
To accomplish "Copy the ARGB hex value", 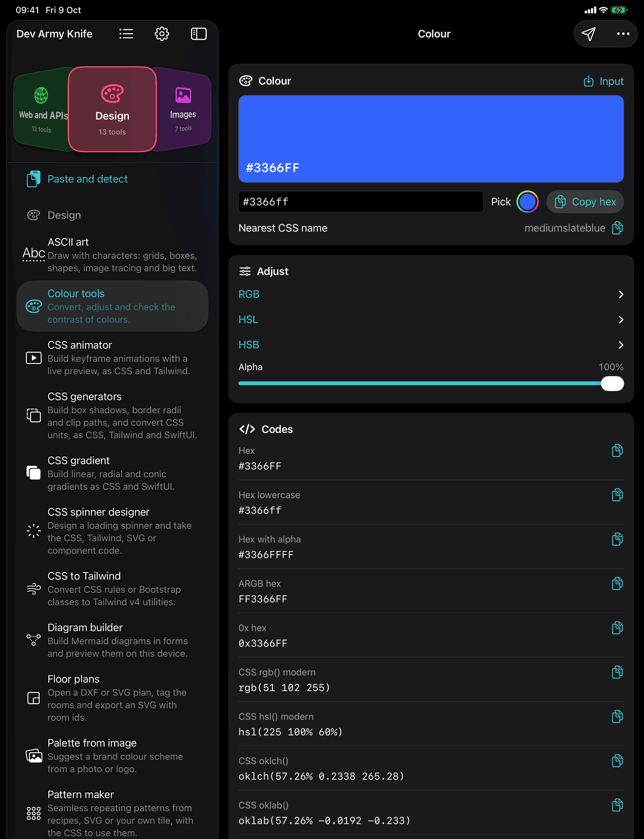I will (618, 583).
